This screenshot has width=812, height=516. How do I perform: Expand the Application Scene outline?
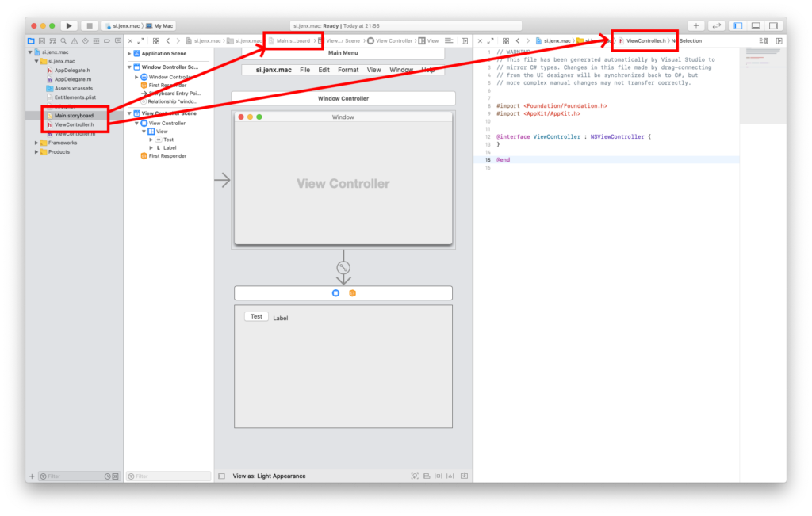pyautogui.click(x=130, y=53)
